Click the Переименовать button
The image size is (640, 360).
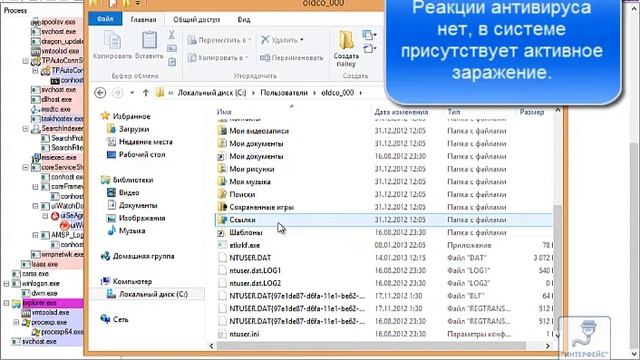292,58
